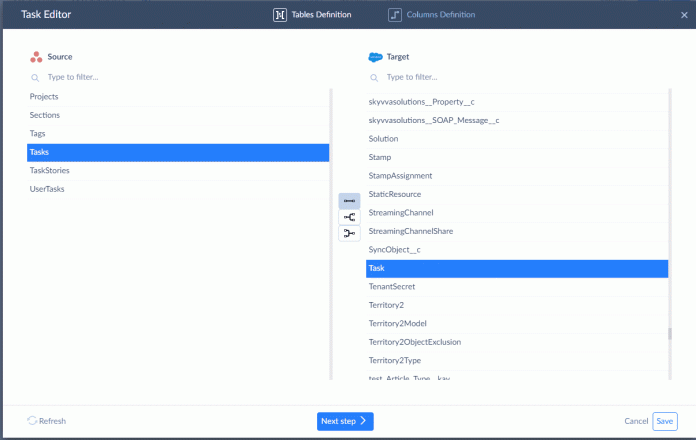Choose Projects from the source list

44,97
